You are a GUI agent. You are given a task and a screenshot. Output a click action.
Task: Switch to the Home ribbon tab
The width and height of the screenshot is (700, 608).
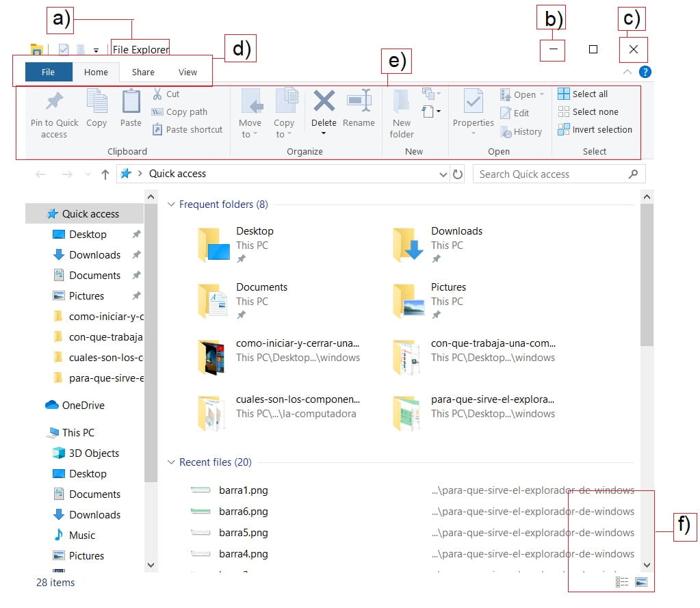coord(96,72)
